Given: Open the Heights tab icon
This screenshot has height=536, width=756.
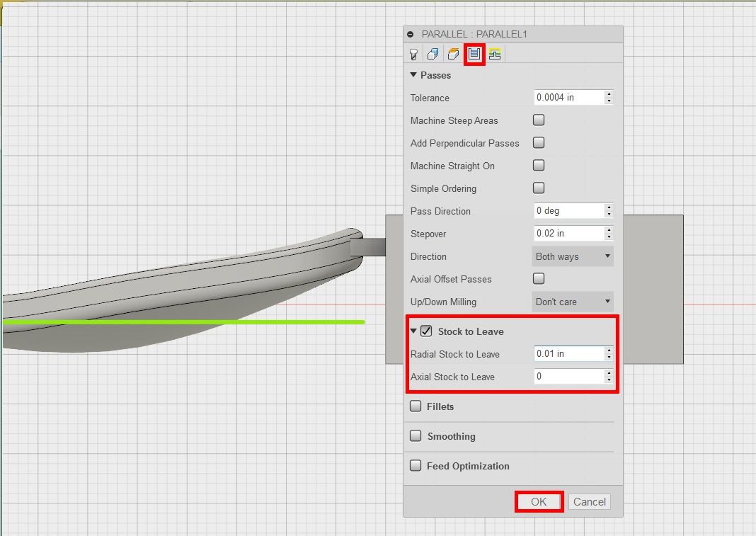Looking at the screenshot, I should tap(453, 54).
